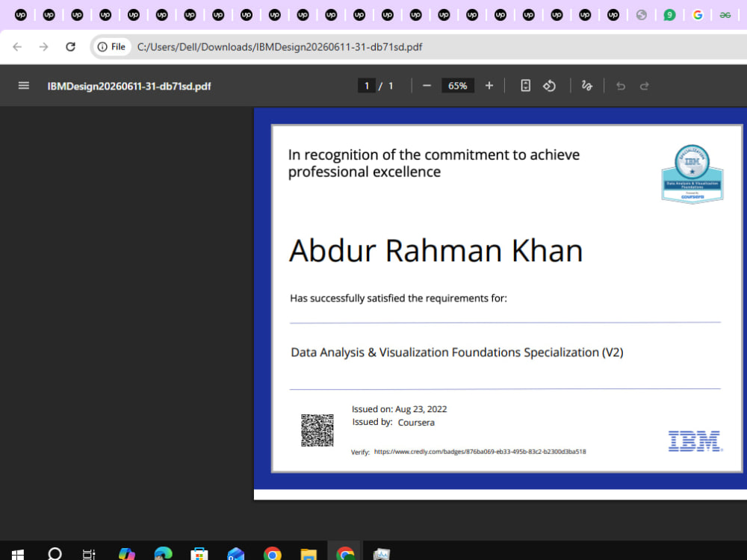Click the address bar file path
This screenshot has width=747, height=560.
tap(279, 46)
